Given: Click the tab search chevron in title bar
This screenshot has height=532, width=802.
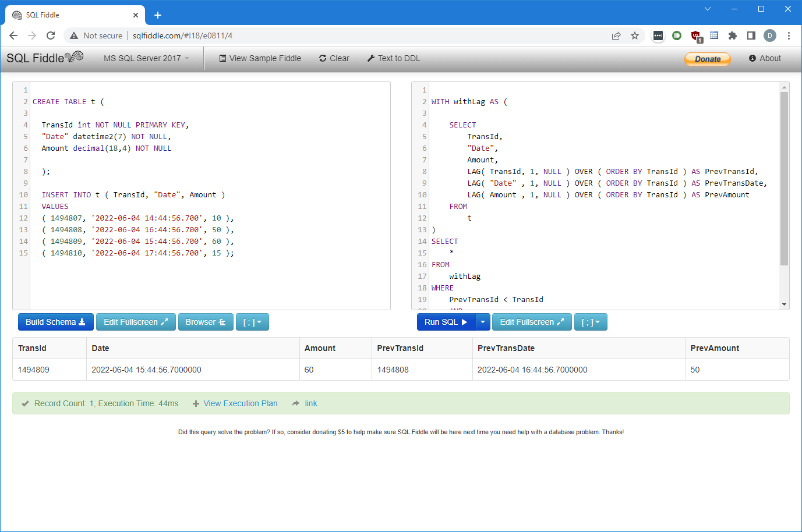Looking at the screenshot, I should (x=708, y=9).
